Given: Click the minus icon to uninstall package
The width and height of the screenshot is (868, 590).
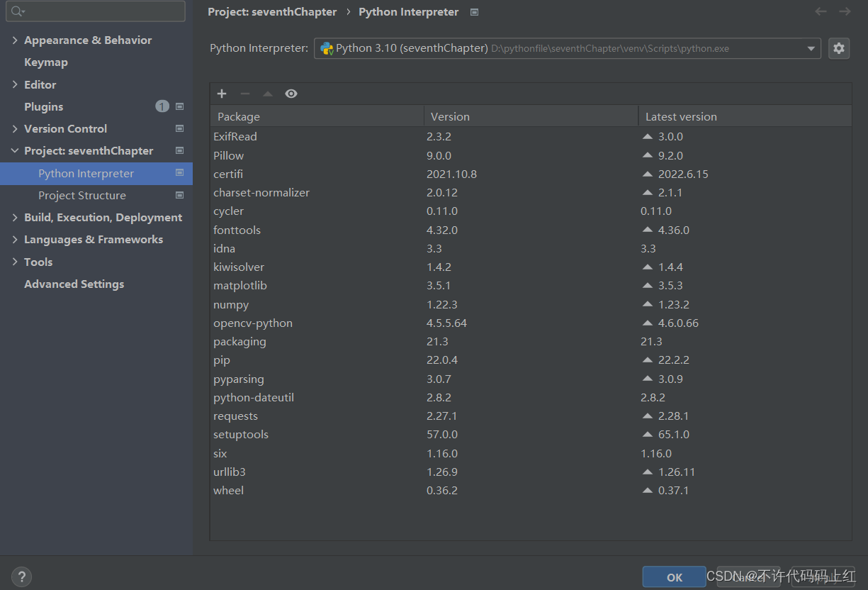Looking at the screenshot, I should (245, 94).
